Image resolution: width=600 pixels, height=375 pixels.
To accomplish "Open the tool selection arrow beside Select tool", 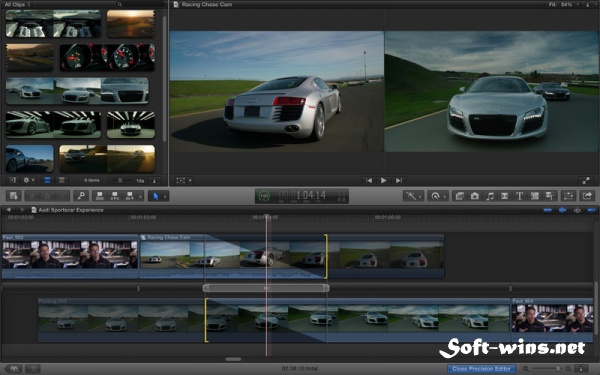I will point(165,196).
